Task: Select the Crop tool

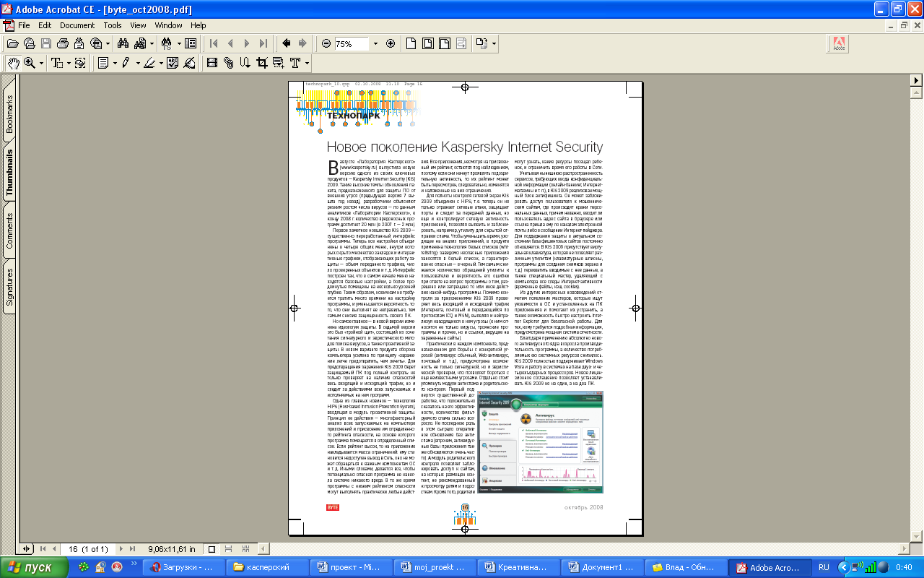Action: click(261, 63)
